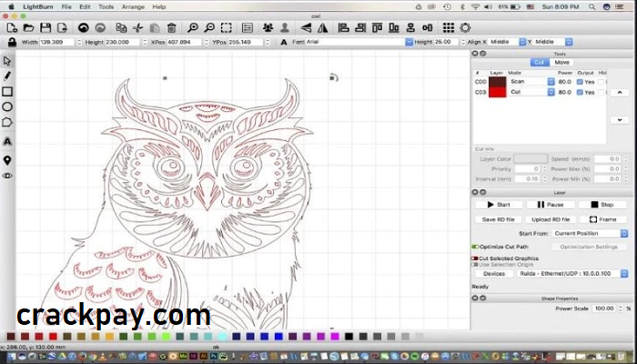The height and width of the screenshot is (364, 637).
Task: Select the Position Laser marker tool
Action: [x=7, y=160]
